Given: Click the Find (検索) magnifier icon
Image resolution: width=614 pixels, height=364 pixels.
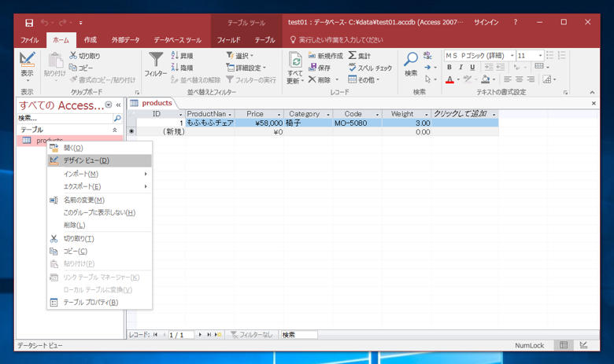Looking at the screenshot, I should coord(411,60).
